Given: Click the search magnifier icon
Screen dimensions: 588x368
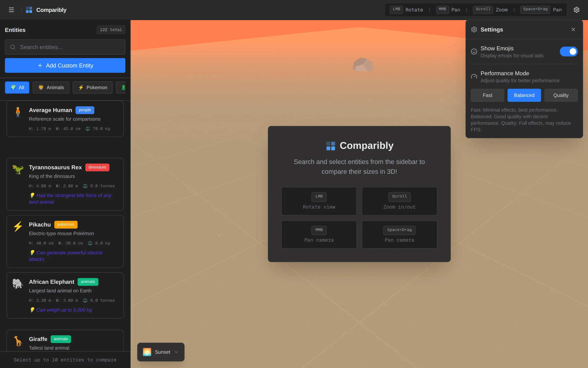Looking at the screenshot, I should tap(13, 47).
